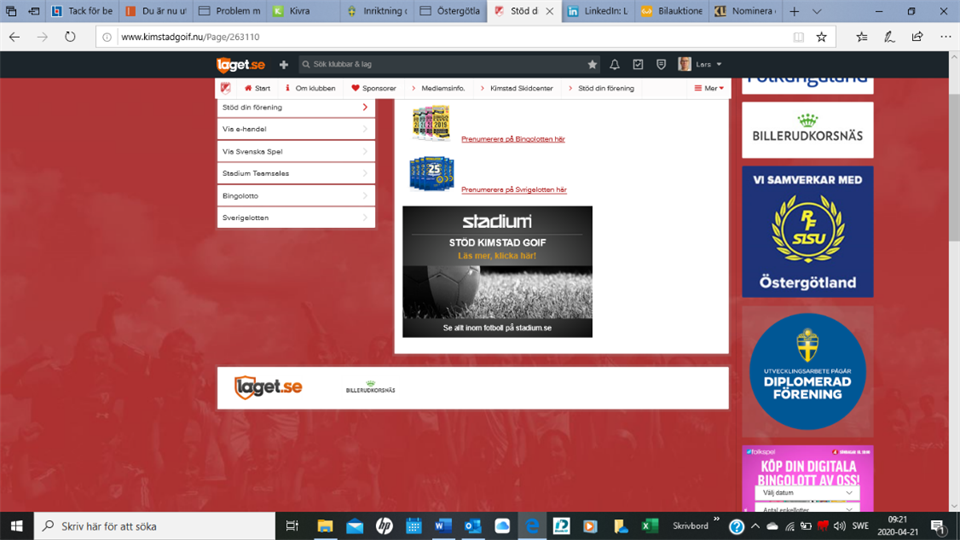Click the plus icon next to laget.se logo
Image resolution: width=960 pixels, height=540 pixels.
pos(284,64)
